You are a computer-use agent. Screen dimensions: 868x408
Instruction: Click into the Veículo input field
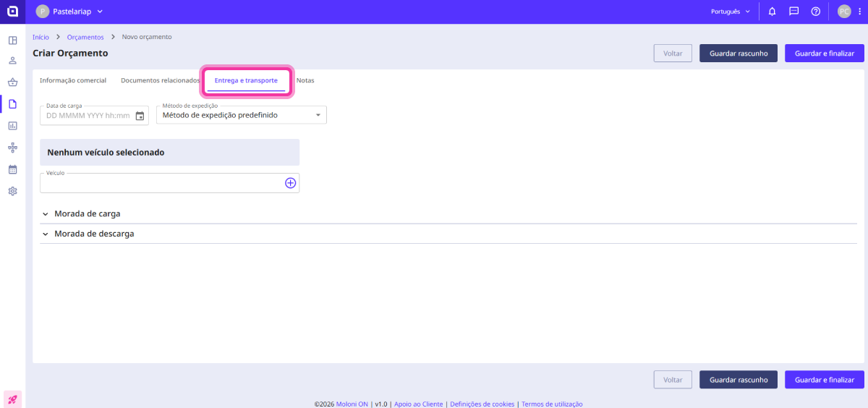pyautogui.click(x=161, y=184)
